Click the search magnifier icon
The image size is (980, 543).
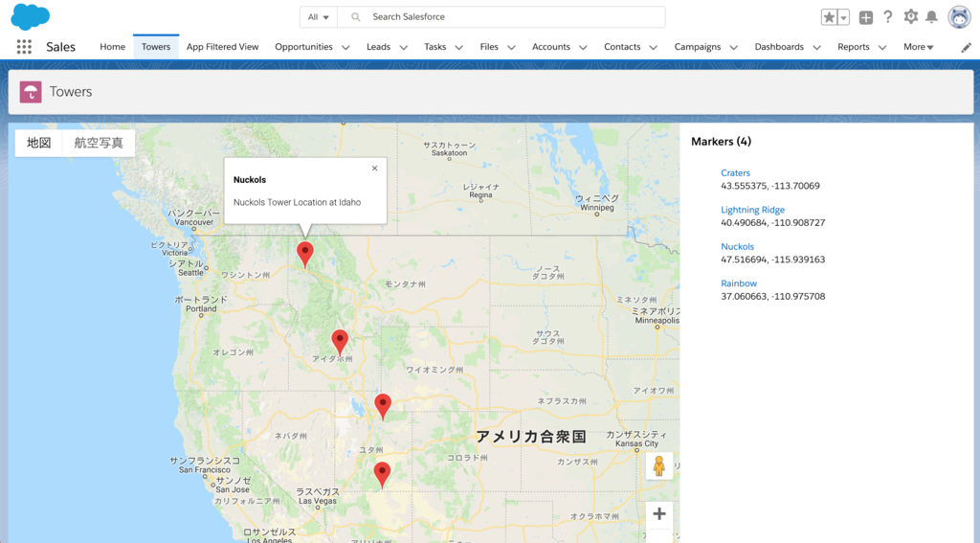[x=356, y=17]
